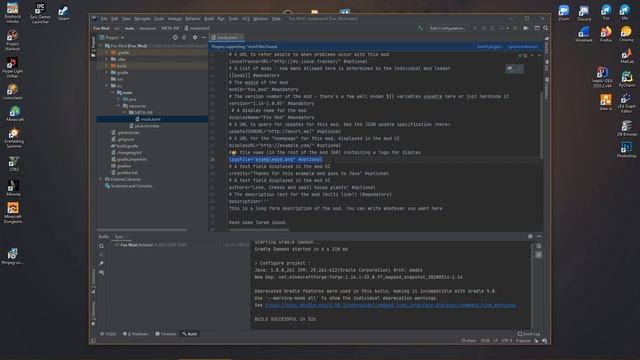Open the Terminal tool window tab

166,334
